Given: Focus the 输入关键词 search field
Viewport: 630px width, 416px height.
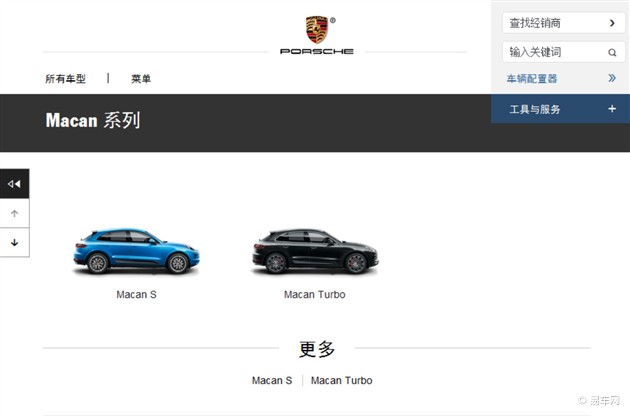Looking at the screenshot, I should pyautogui.click(x=564, y=52).
